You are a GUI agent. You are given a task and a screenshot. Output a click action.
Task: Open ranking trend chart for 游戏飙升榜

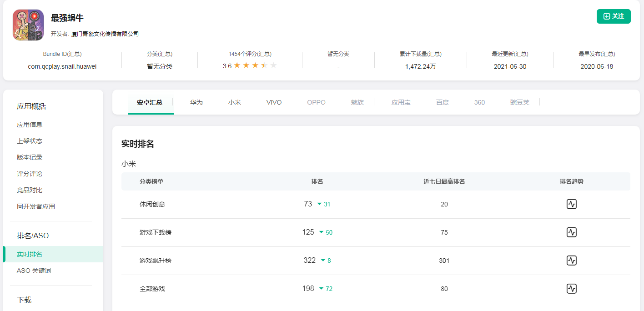(x=571, y=261)
